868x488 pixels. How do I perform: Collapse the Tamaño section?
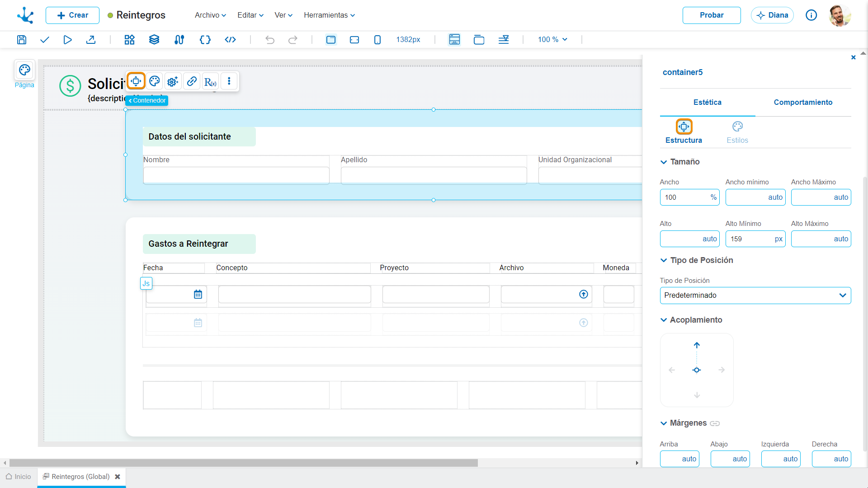[x=664, y=162]
